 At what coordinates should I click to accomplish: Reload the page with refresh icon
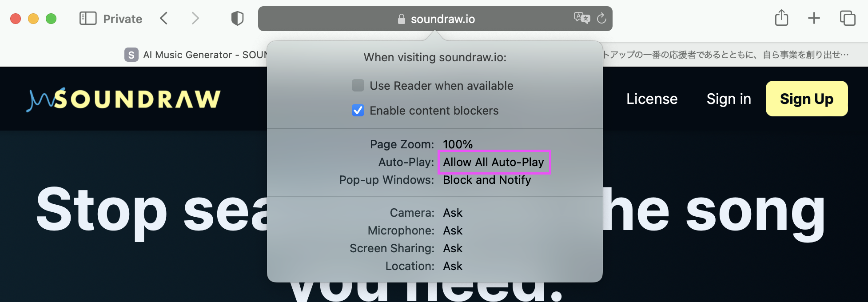point(601,18)
